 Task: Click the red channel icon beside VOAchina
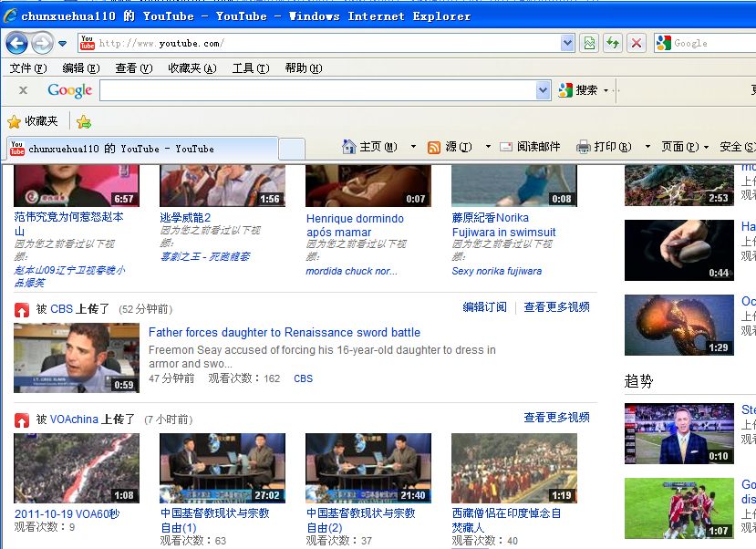tap(22, 420)
